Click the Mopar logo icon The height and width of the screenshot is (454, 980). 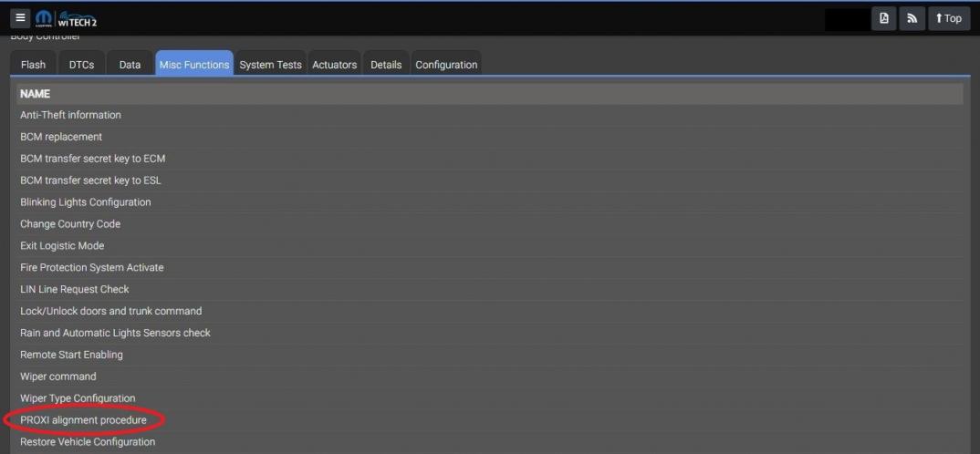point(44,19)
